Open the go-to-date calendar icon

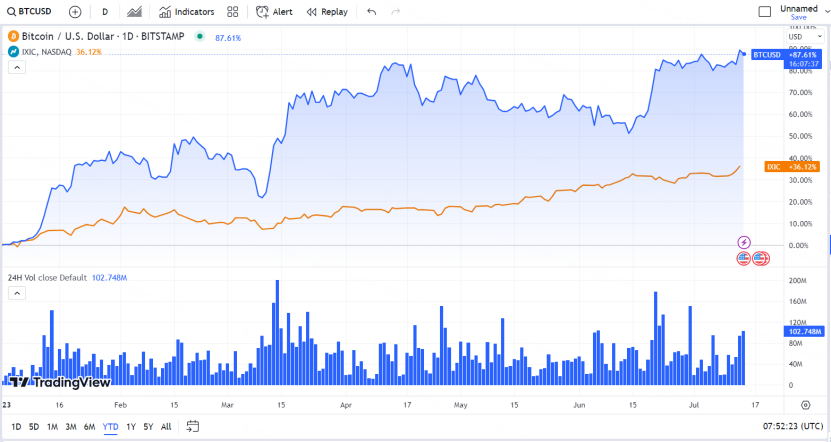click(193, 427)
